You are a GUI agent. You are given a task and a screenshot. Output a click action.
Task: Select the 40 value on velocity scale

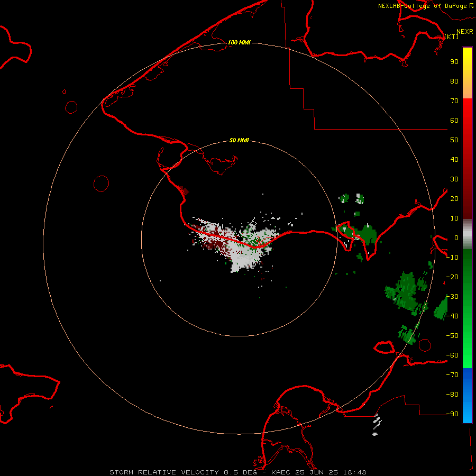click(x=454, y=159)
